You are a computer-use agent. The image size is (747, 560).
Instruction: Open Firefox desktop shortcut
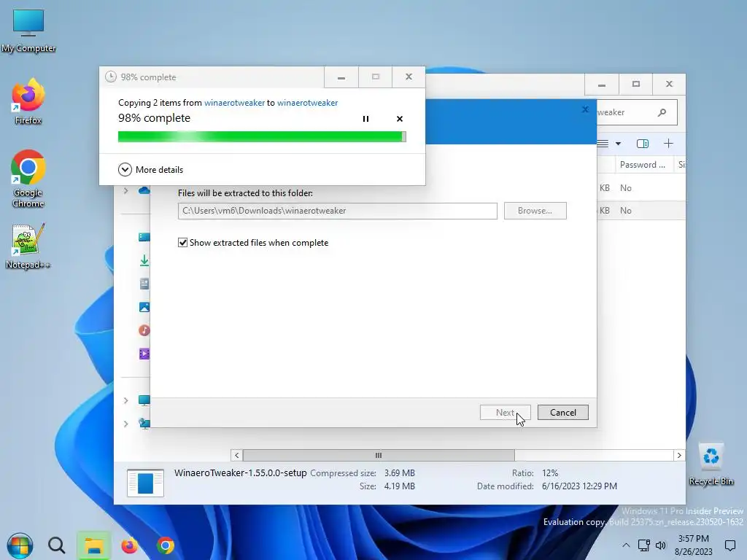[x=28, y=101]
